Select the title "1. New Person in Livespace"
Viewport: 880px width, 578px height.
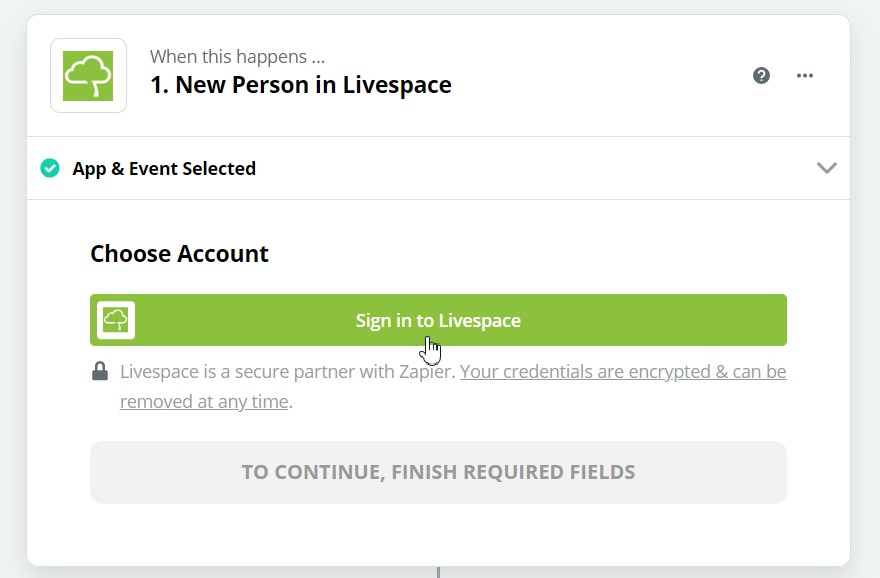[x=301, y=85]
